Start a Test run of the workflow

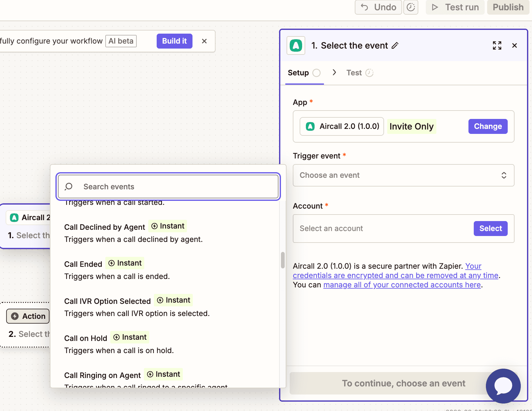click(x=455, y=7)
